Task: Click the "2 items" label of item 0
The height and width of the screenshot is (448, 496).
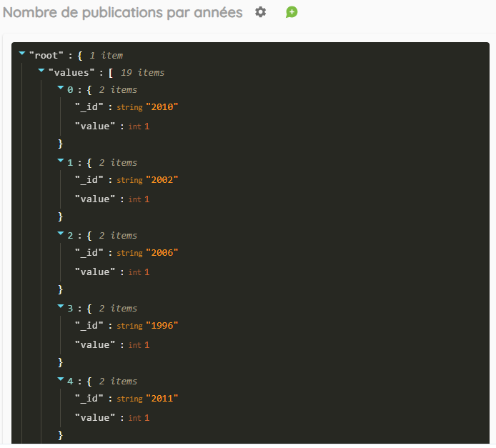Action: click(118, 90)
